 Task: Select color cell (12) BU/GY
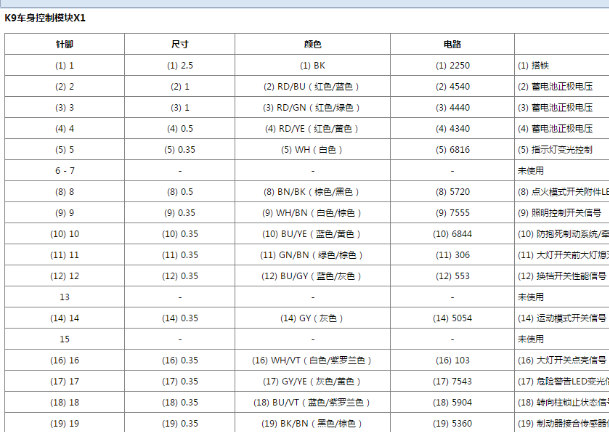point(311,276)
